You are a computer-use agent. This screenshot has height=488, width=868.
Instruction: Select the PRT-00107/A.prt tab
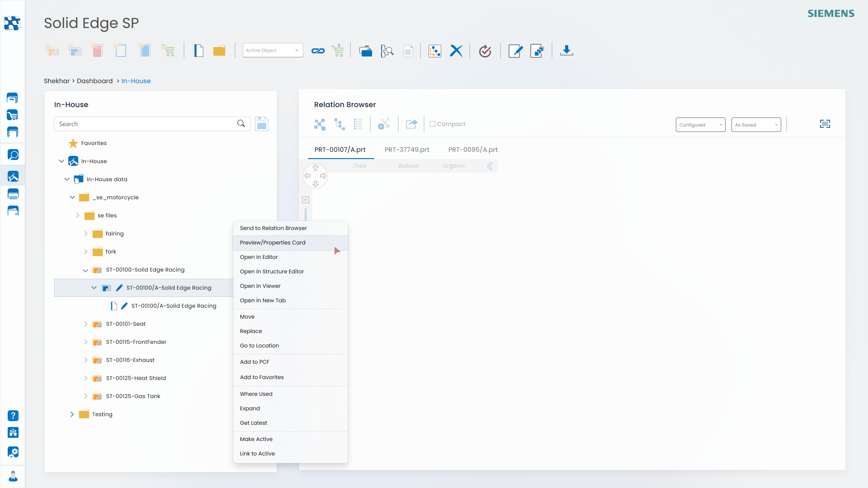pos(340,150)
